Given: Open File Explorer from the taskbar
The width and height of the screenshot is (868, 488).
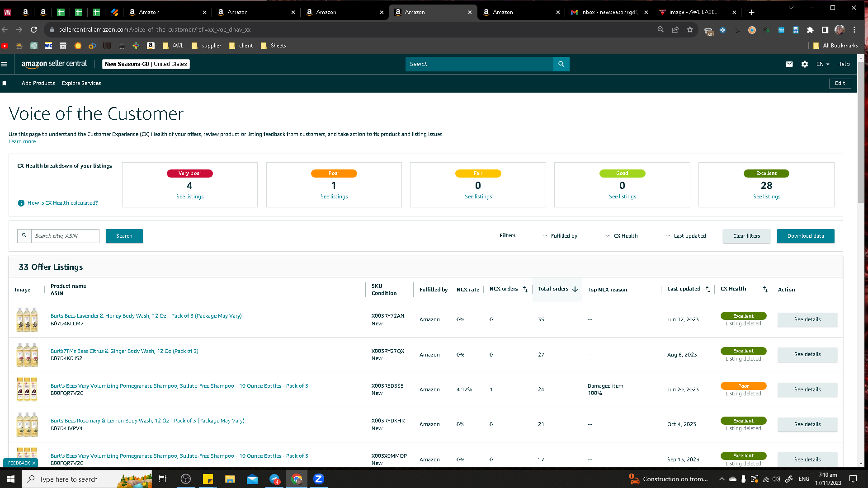Looking at the screenshot, I should pos(230,479).
